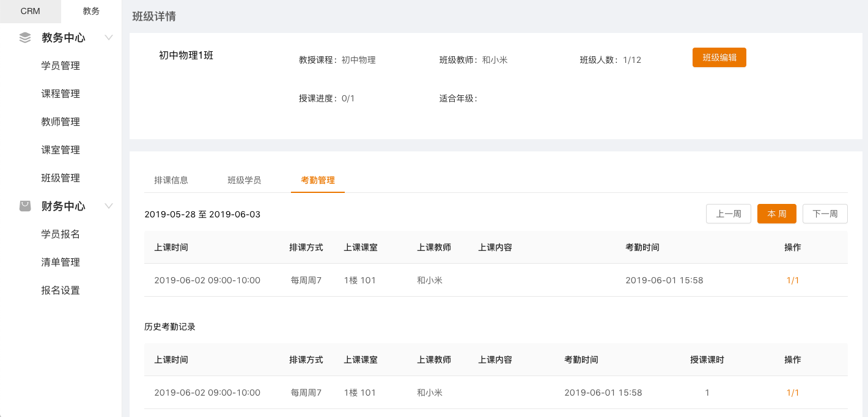This screenshot has height=417, width=868.
Task: Go to 清单管理 menu item
Action: tap(61, 263)
